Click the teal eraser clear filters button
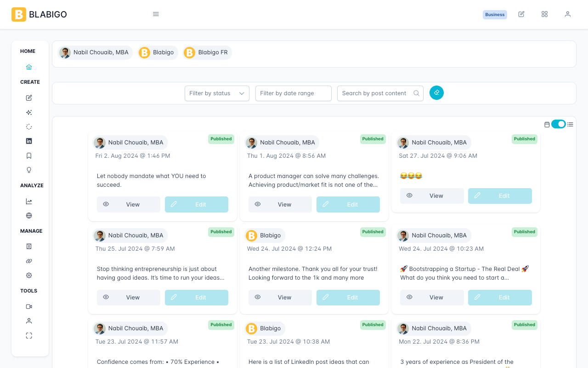 pyautogui.click(x=436, y=93)
